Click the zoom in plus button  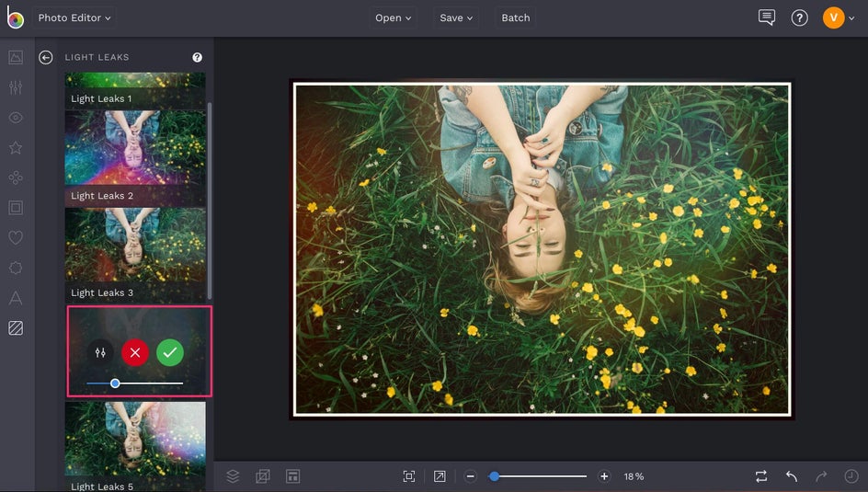click(x=604, y=476)
